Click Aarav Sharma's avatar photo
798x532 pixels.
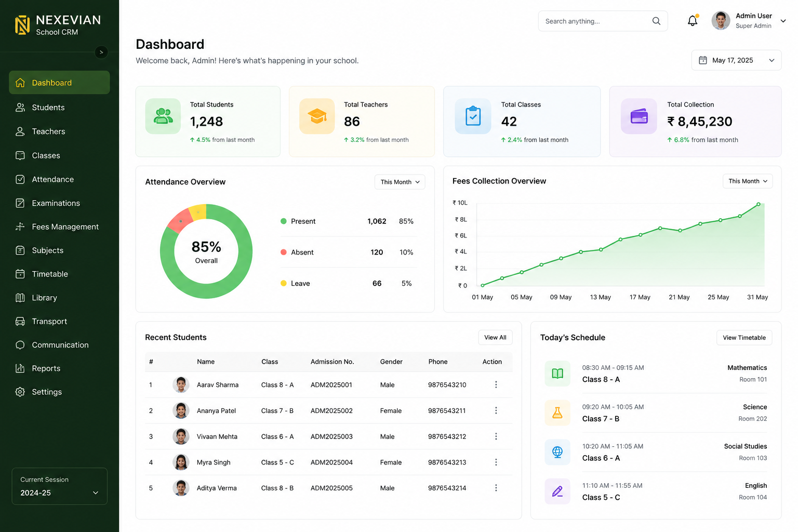pyautogui.click(x=181, y=385)
